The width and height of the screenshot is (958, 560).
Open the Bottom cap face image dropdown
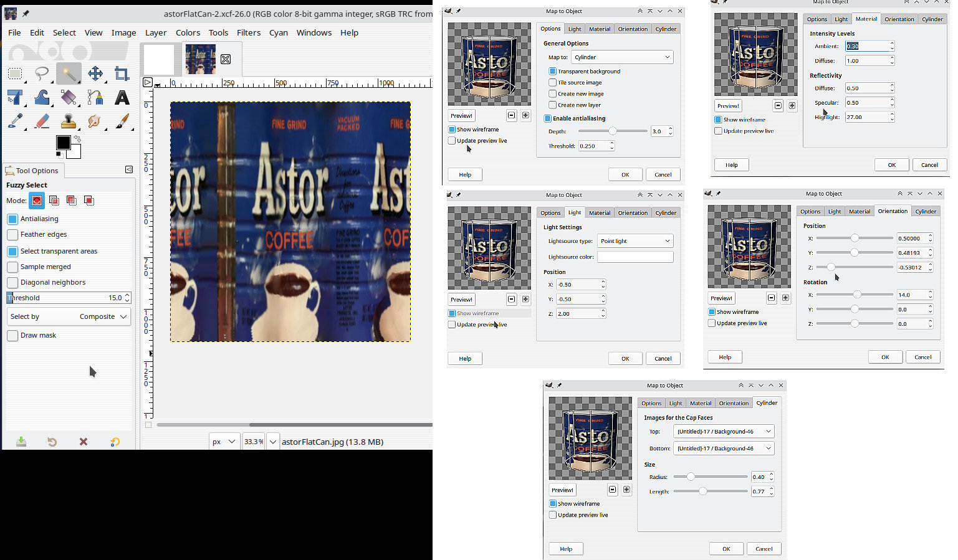click(724, 448)
